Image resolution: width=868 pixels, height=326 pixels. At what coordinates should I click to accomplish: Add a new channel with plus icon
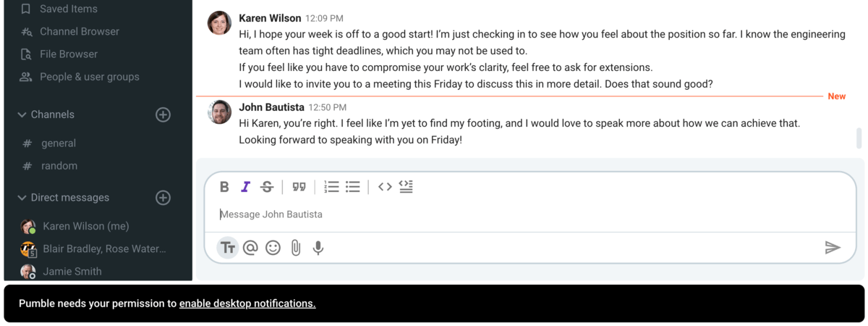pyautogui.click(x=163, y=114)
